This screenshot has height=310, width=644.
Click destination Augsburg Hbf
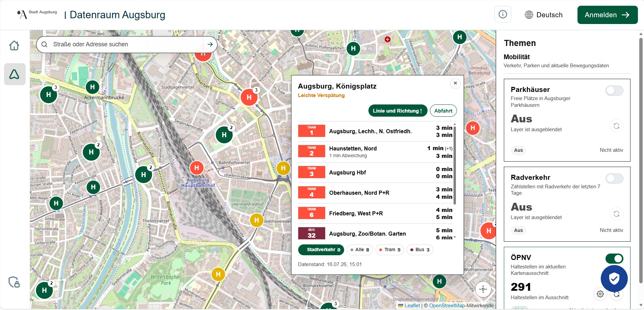pos(347,172)
